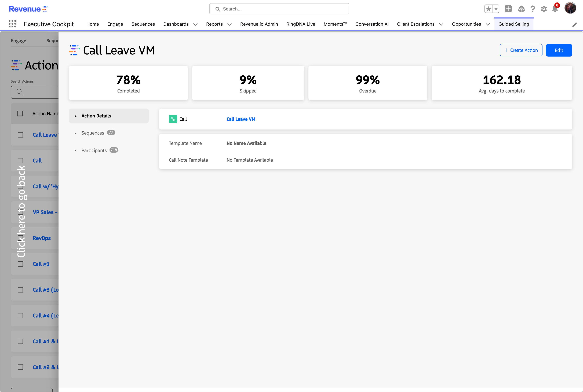The height and width of the screenshot is (392, 583).
Task: Open the Trailhead guidance icon
Action: click(521, 9)
